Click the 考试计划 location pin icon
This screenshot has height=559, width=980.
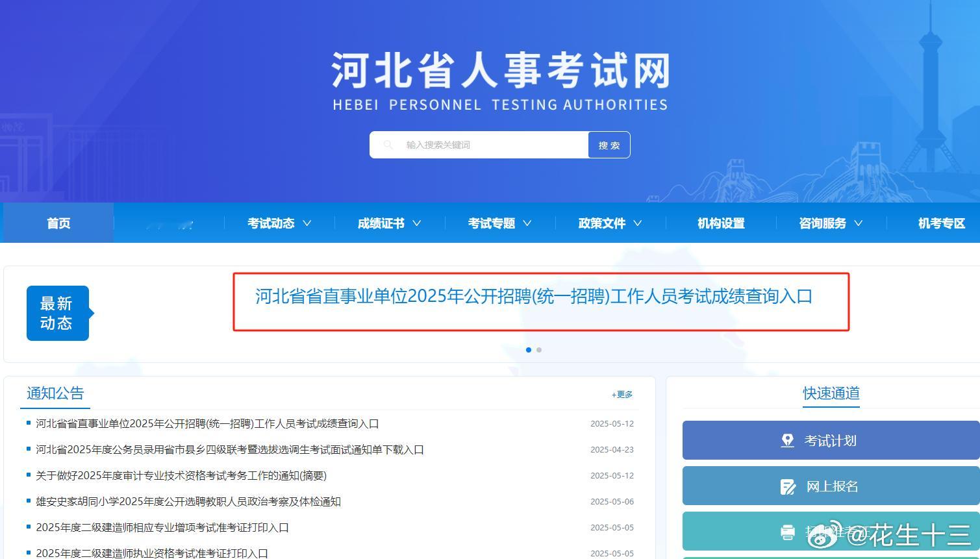click(x=788, y=441)
